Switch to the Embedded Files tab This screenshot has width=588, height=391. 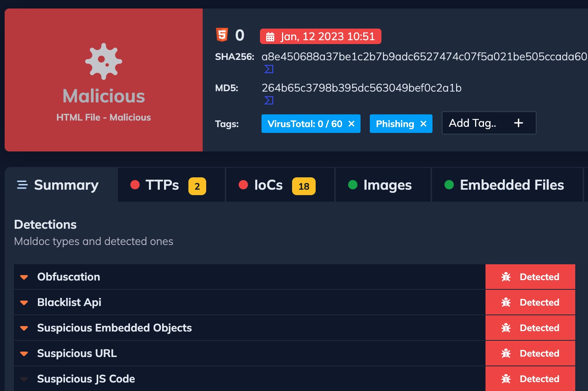511,185
